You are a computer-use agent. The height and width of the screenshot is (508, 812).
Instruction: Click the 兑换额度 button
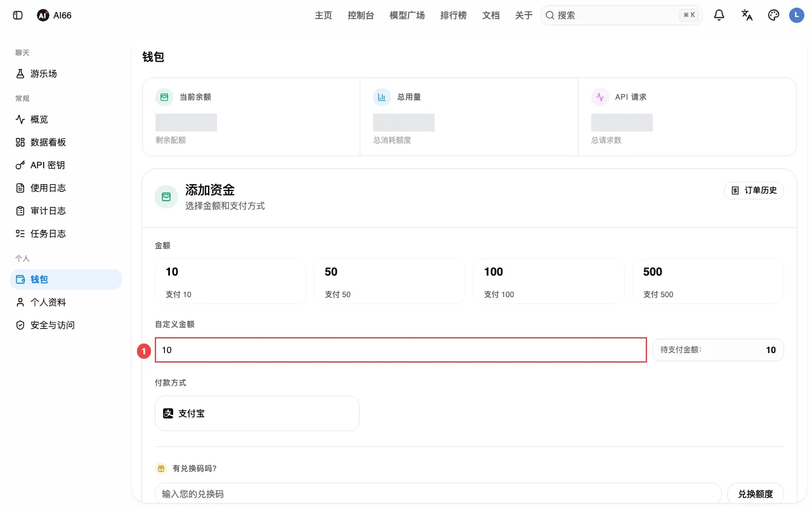pos(756,494)
